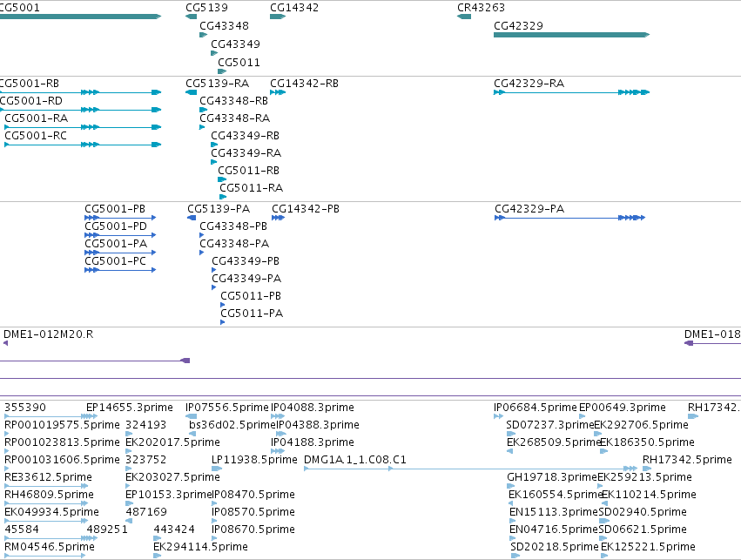741x560 pixels.
Task: Select the CG43349 gene label
Action: [x=235, y=44]
